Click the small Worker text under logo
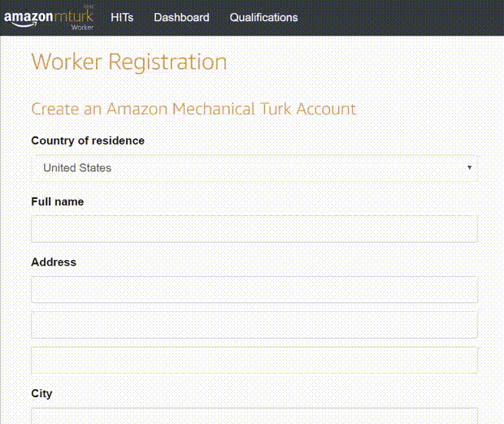 (83, 27)
